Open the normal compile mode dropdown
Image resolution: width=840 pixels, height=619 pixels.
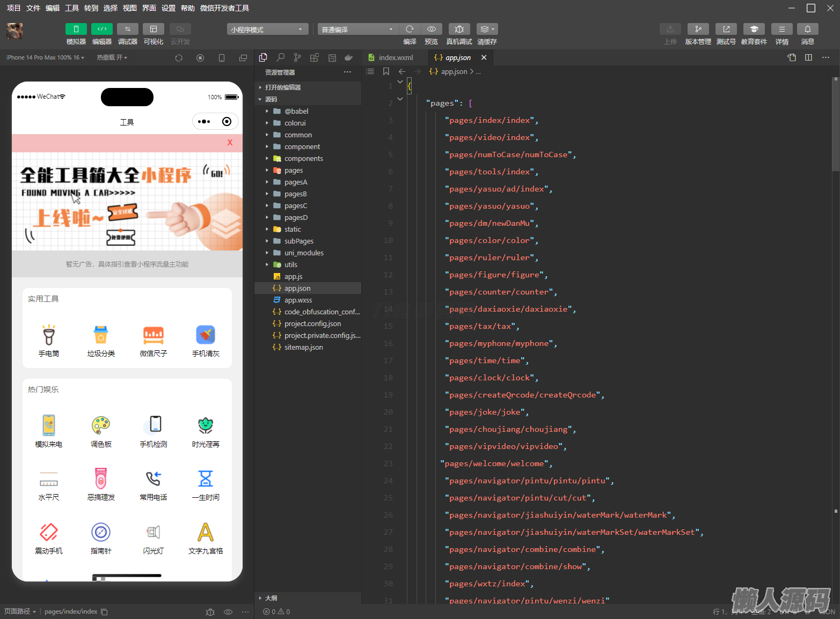click(x=357, y=30)
